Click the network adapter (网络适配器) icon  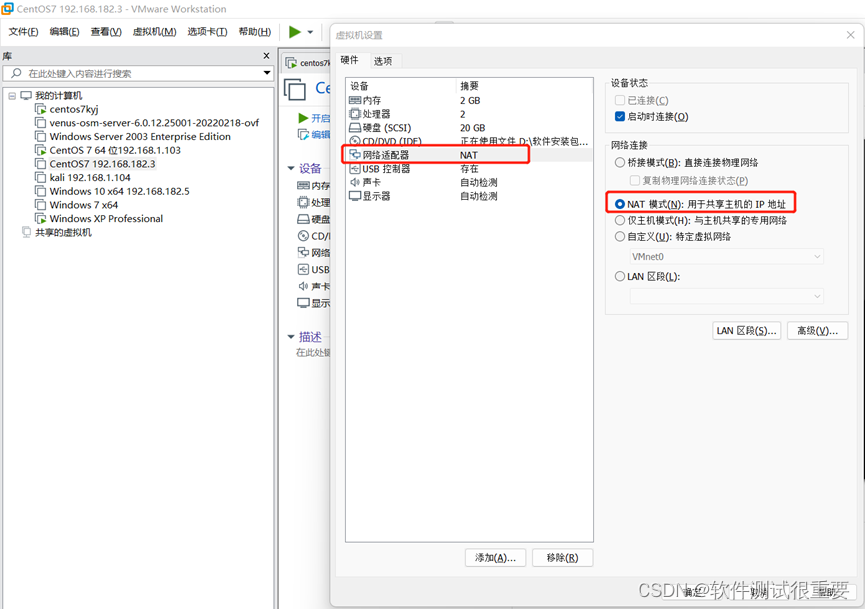355,155
